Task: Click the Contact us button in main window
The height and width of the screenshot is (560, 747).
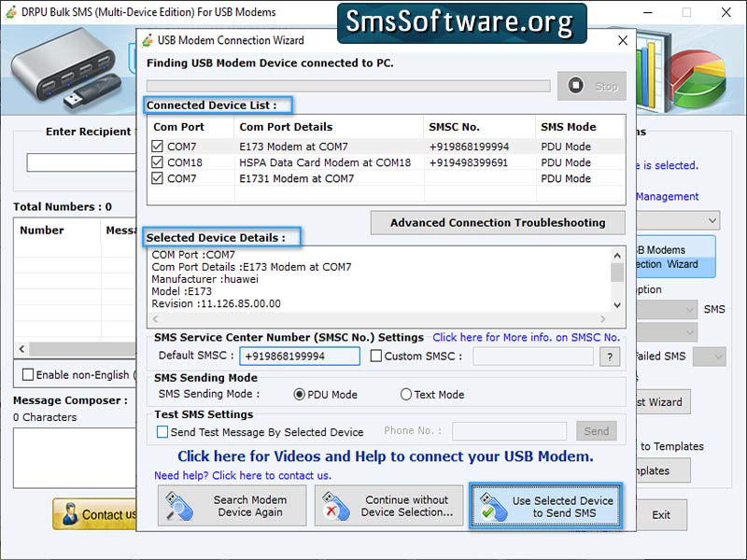Action: tap(94, 514)
